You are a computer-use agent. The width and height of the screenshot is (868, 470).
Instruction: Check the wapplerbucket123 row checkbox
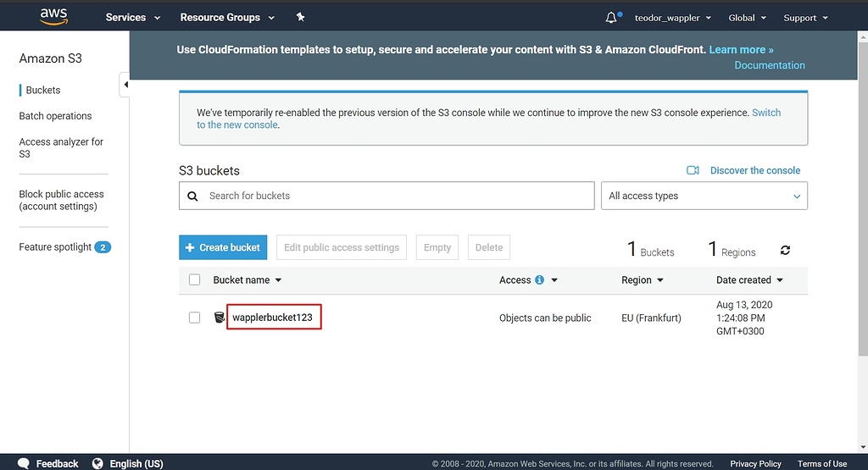click(194, 318)
